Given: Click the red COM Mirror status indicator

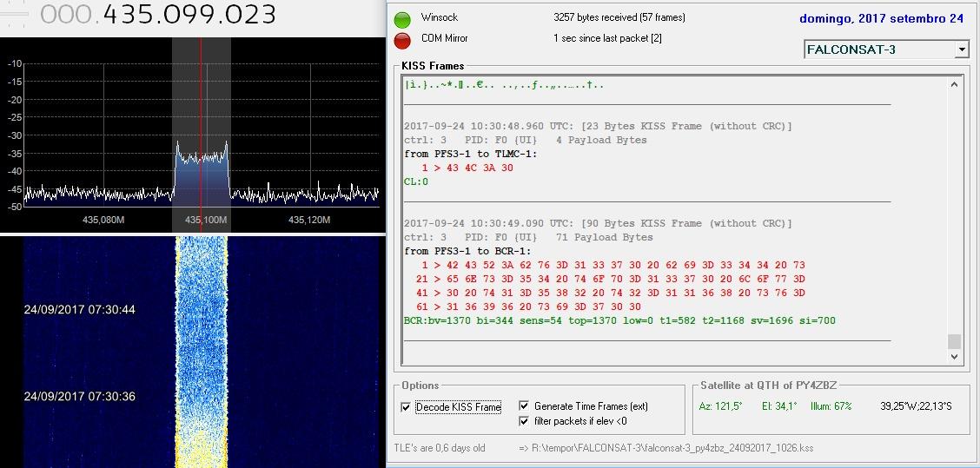Looking at the screenshot, I should tap(402, 40).
